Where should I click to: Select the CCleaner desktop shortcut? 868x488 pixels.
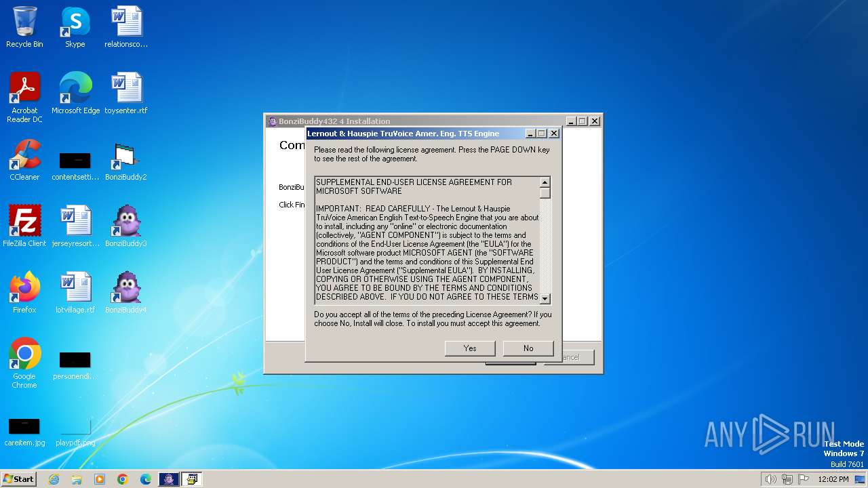(x=24, y=161)
